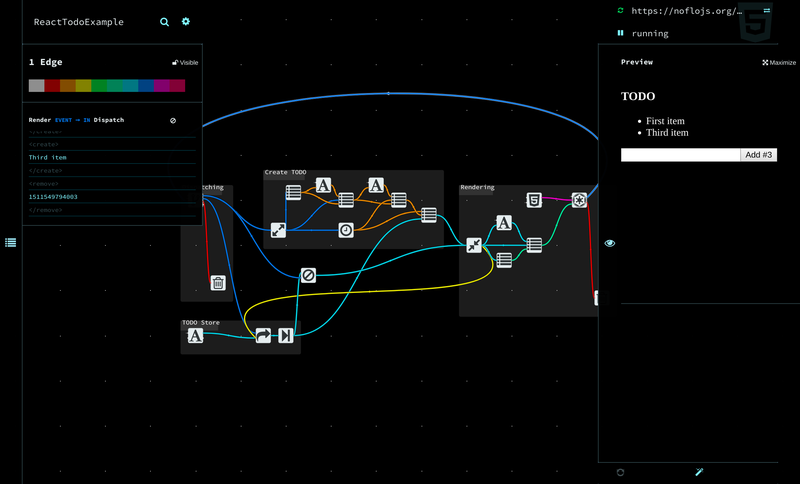800x484 pixels.
Task: Click the HTML5 node in Rendering group
Action: pos(534,200)
